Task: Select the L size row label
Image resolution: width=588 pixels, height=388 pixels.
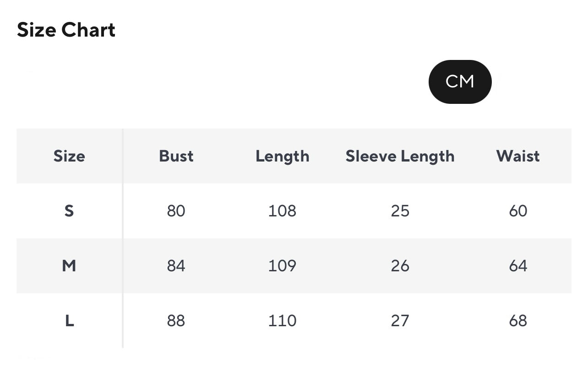Action: (x=69, y=321)
